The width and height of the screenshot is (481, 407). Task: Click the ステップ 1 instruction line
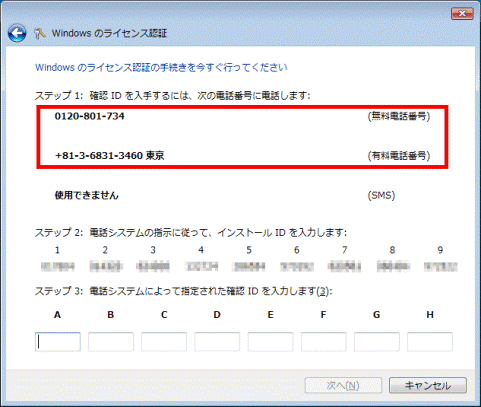tap(172, 96)
